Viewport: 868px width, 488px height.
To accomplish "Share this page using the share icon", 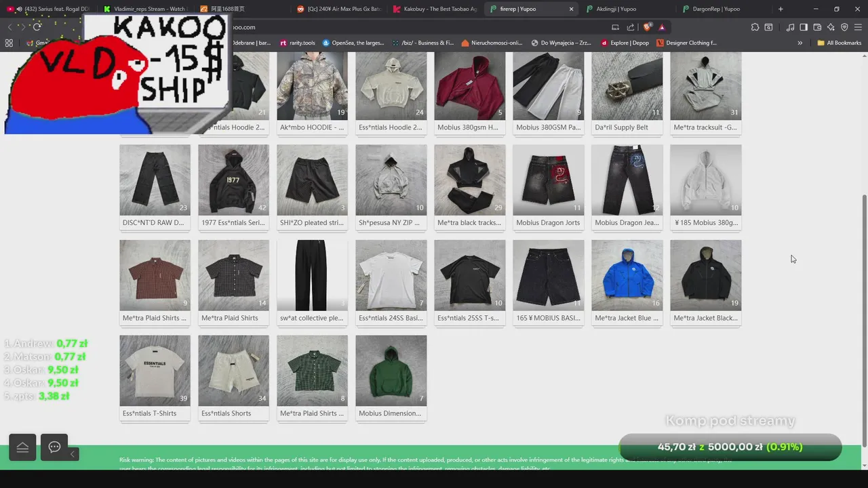I will pyautogui.click(x=631, y=27).
